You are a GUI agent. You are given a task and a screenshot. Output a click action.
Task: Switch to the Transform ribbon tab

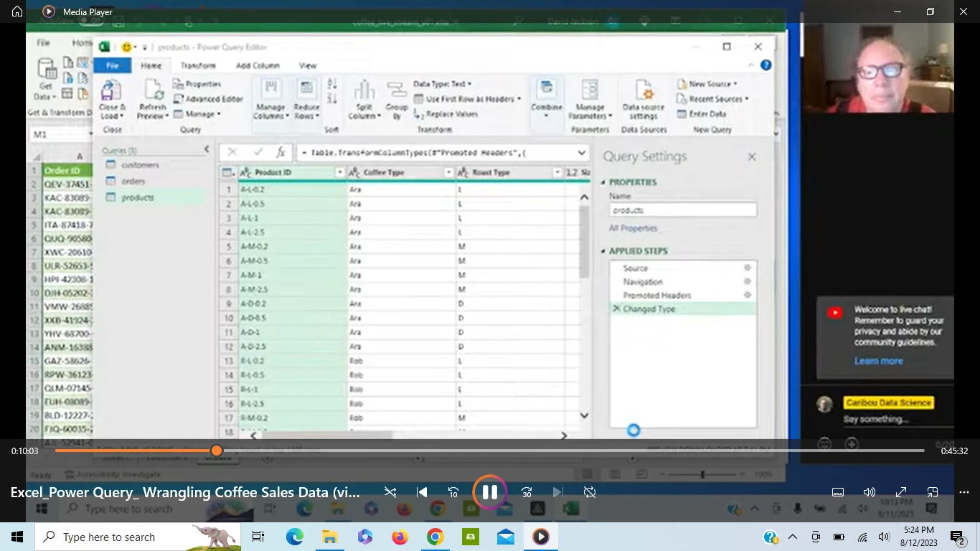coord(198,65)
